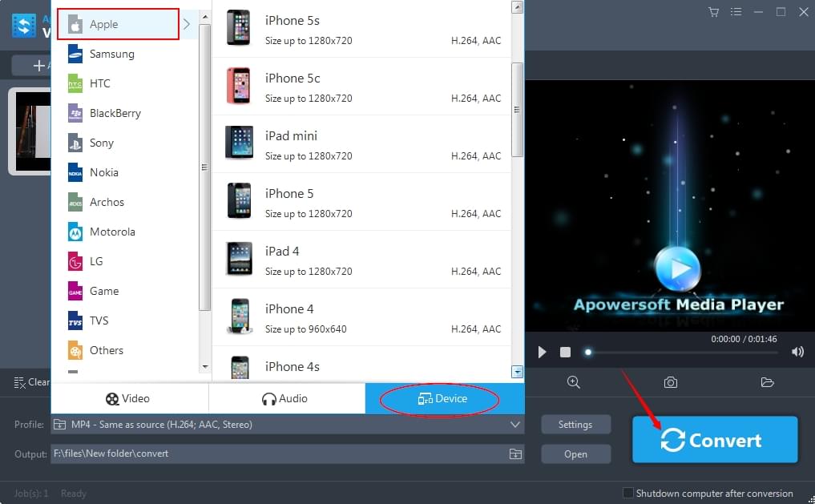This screenshot has width=815, height=504.
Task: Choose the BlackBerry brand entry
Action: pos(115,113)
